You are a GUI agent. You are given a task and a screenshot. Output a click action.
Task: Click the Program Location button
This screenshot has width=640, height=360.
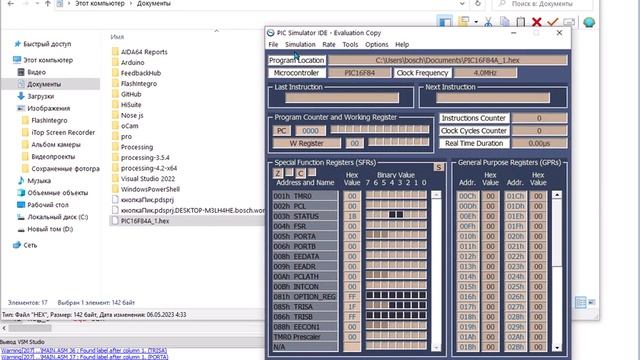297,60
